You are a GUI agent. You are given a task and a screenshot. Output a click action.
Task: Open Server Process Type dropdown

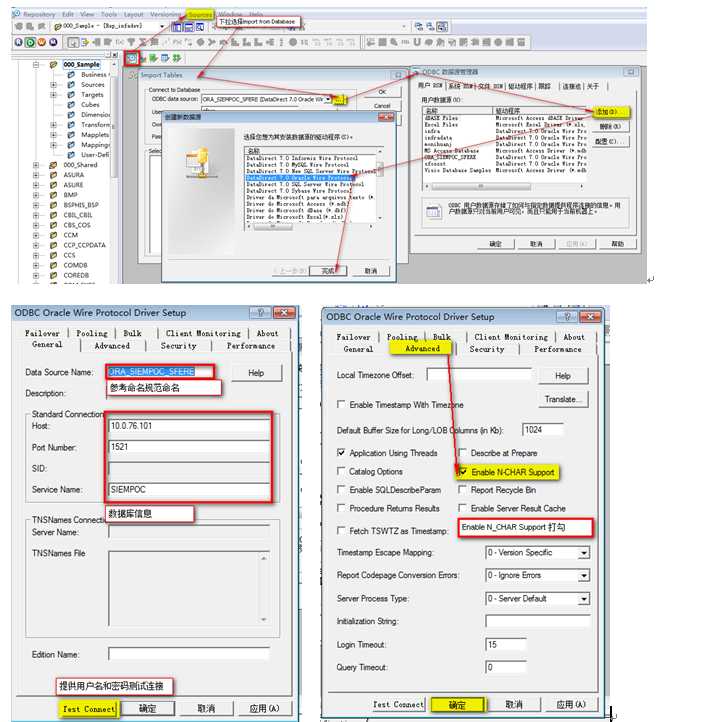click(584, 599)
